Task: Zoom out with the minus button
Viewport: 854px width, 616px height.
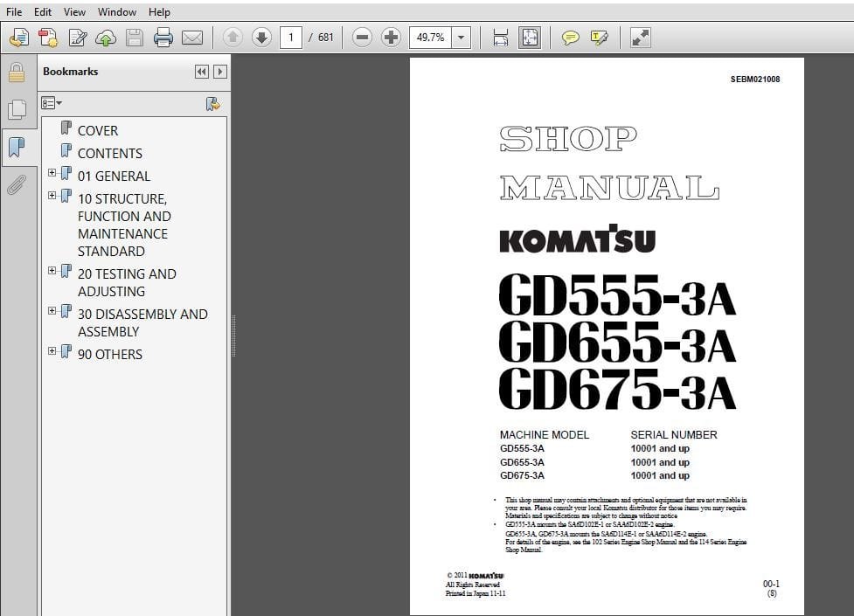Action: tap(362, 38)
